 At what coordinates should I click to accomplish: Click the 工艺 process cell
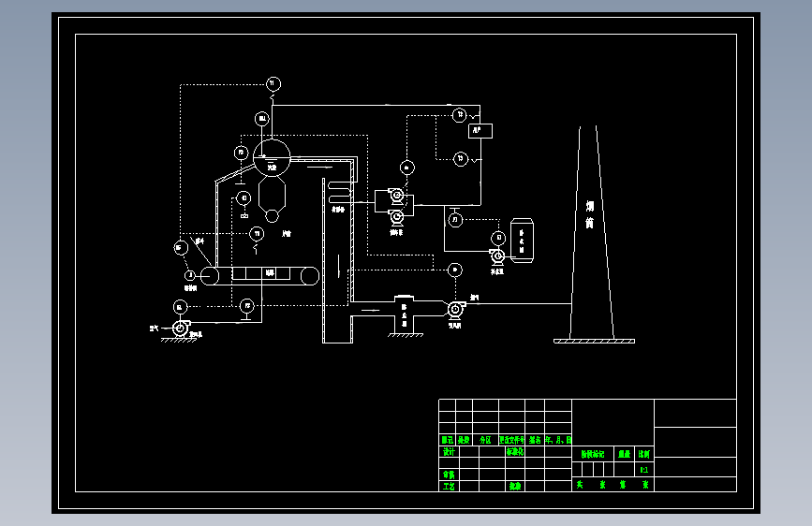pos(449,486)
